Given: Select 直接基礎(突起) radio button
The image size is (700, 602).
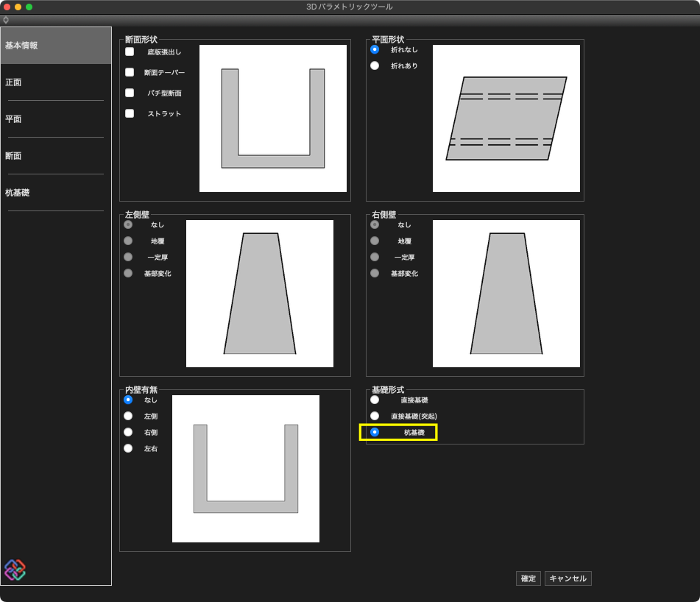Looking at the screenshot, I should [375, 416].
